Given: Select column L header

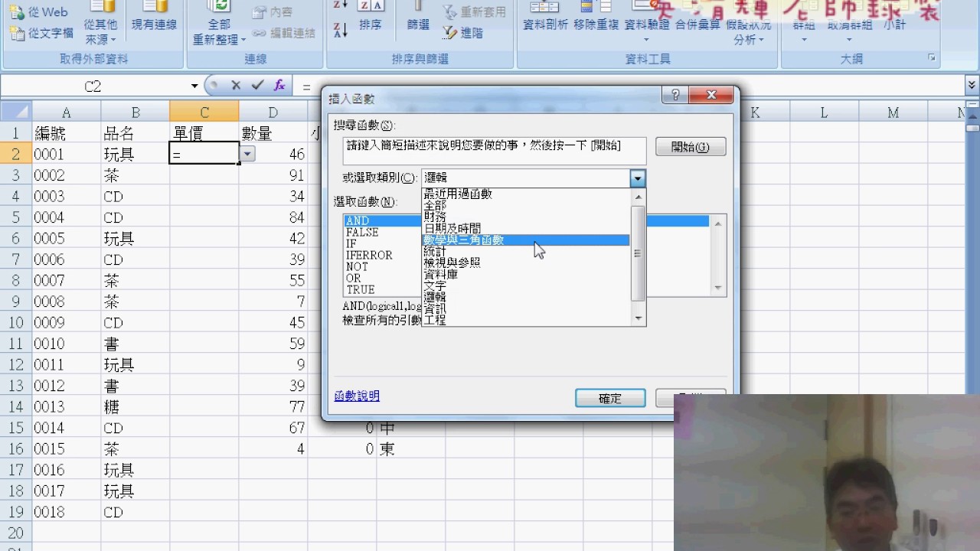Looking at the screenshot, I should click(x=824, y=112).
